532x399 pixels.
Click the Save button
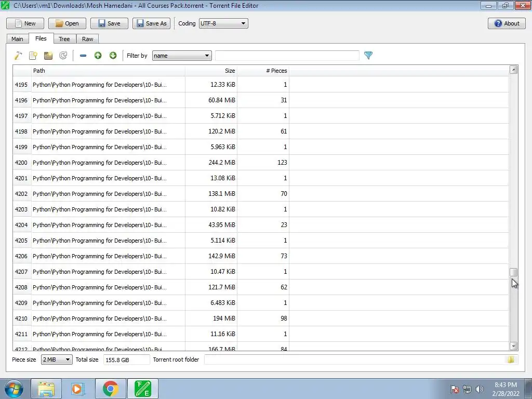click(x=109, y=23)
